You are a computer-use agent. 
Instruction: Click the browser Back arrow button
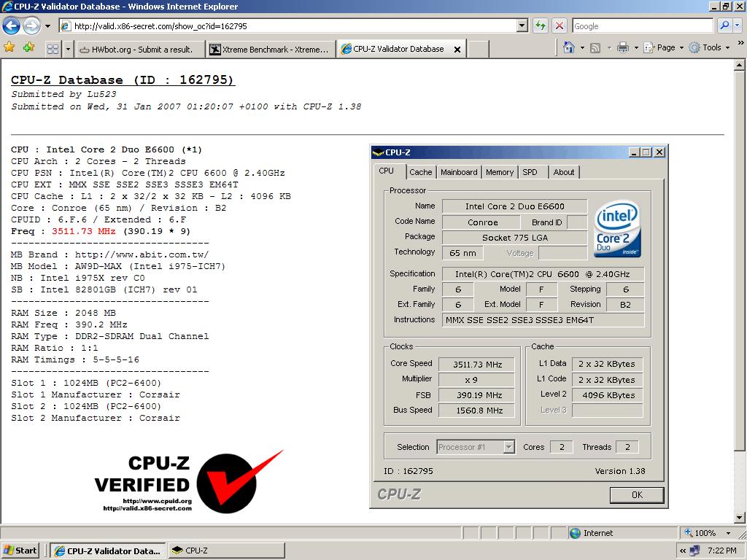(x=12, y=26)
